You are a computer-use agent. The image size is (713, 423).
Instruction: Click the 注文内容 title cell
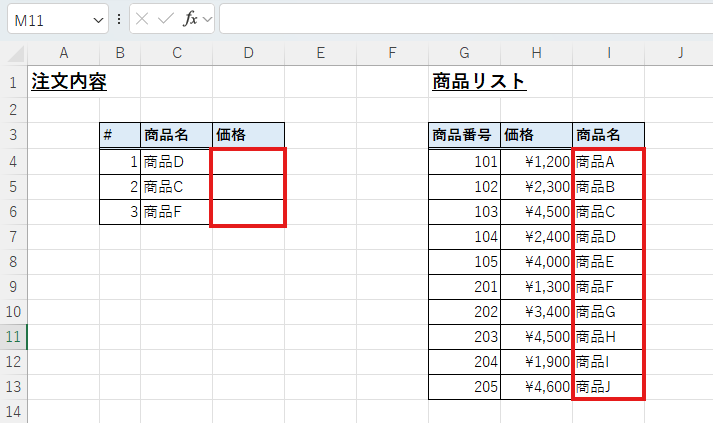tap(68, 83)
